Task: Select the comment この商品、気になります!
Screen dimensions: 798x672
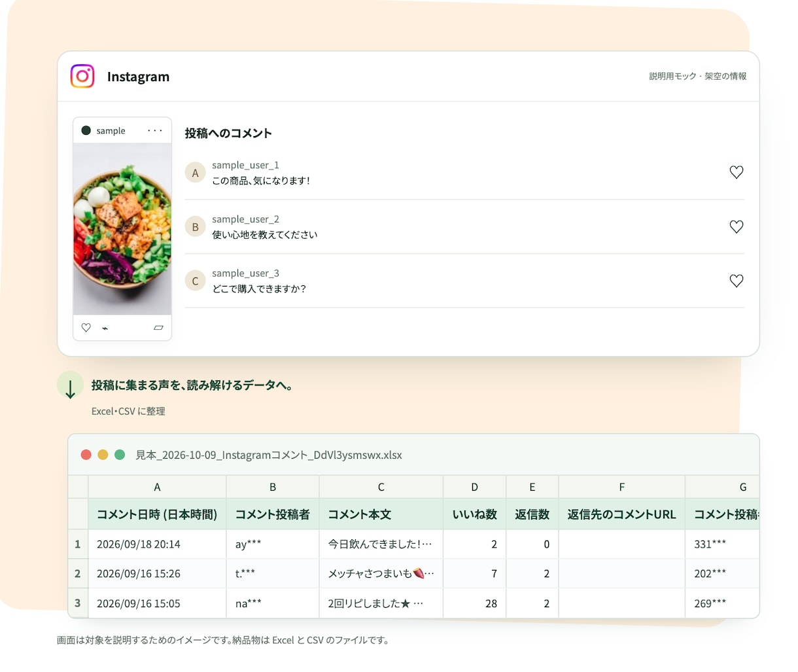Action: [x=261, y=181]
